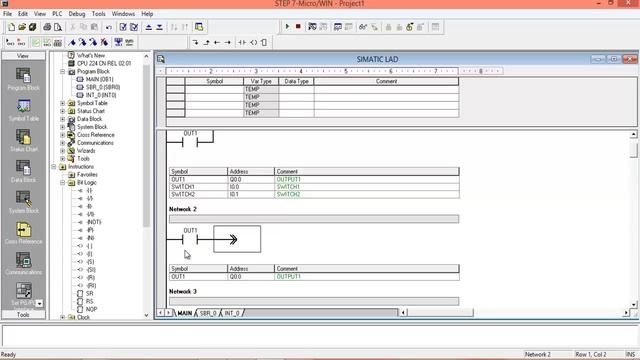The height and width of the screenshot is (360, 640).
Task: Expand the Symbol Table tree node
Action: [x=63, y=103]
